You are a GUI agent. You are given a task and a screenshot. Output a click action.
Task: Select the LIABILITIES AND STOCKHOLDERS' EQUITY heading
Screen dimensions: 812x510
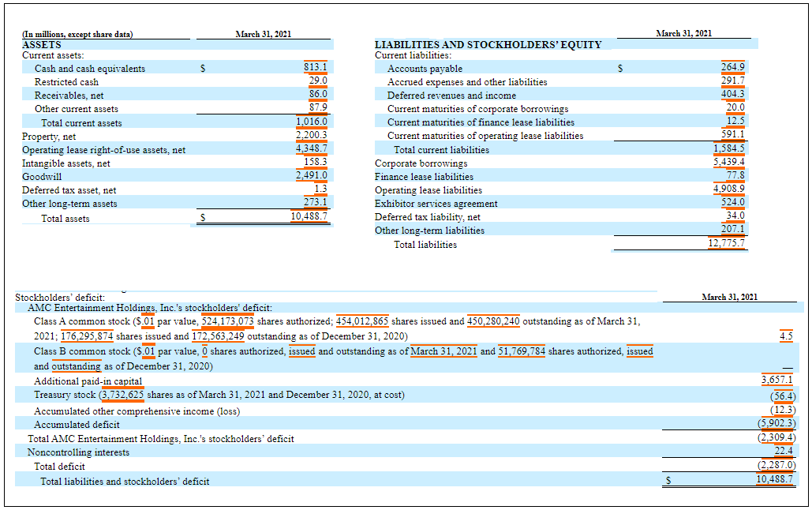pos(488,45)
